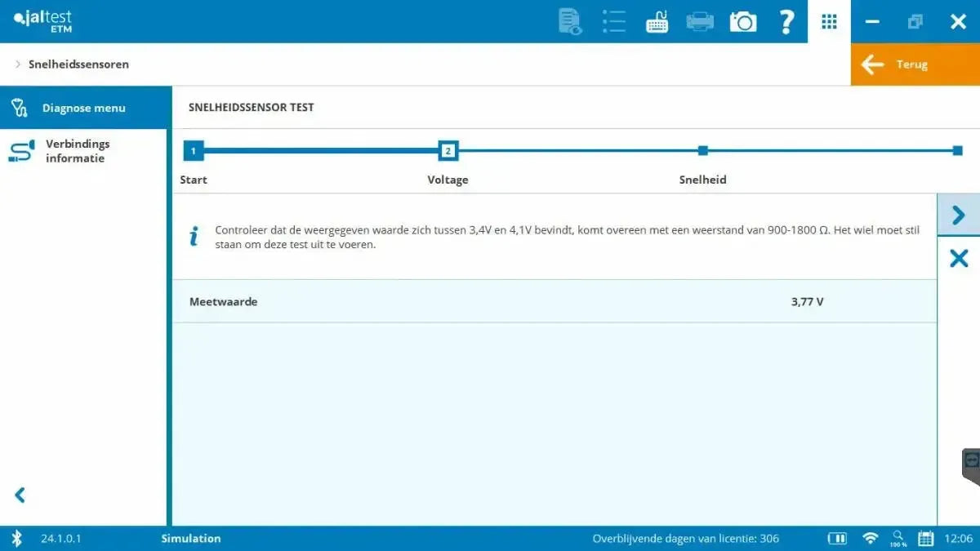Open the applications grid icon
980x551 pixels.
point(829,21)
